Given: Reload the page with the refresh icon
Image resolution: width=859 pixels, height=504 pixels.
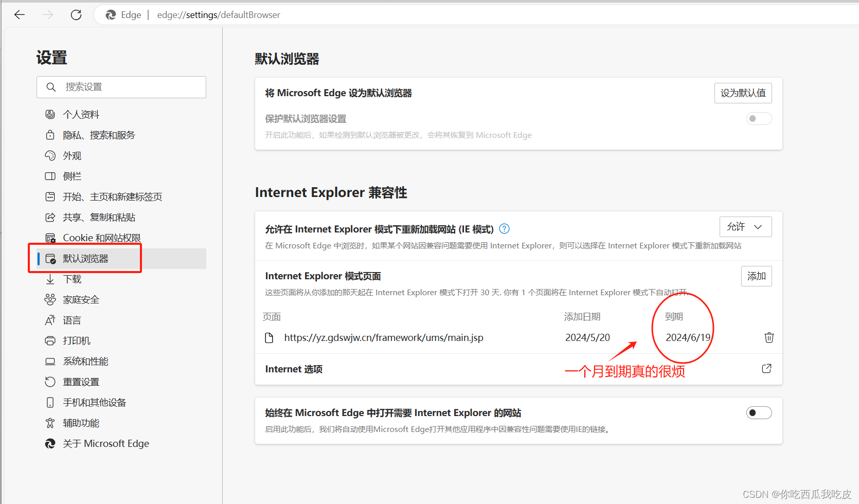Looking at the screenshot, I should [76, 15].
